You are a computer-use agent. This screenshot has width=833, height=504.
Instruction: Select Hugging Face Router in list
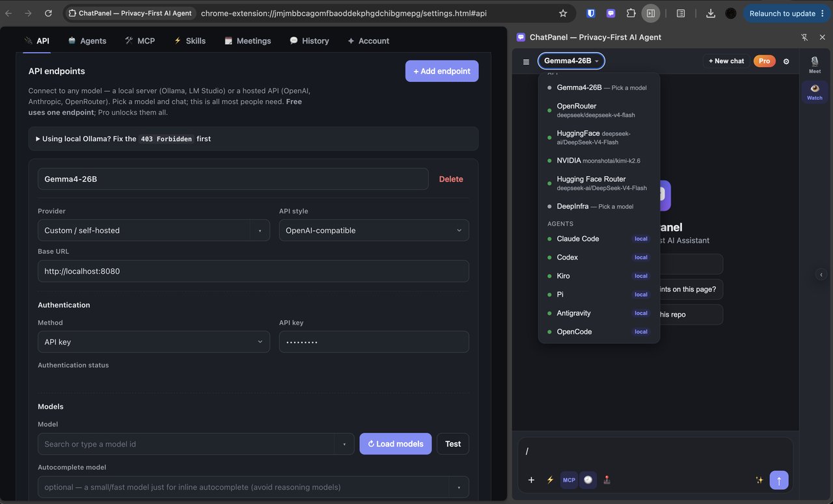(599, 183)
